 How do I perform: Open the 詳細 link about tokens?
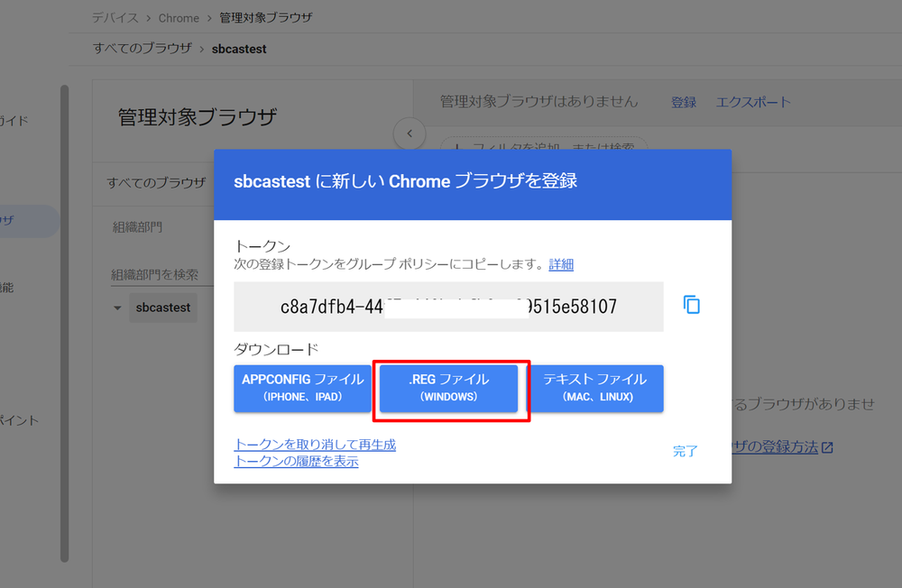(561, 264)
